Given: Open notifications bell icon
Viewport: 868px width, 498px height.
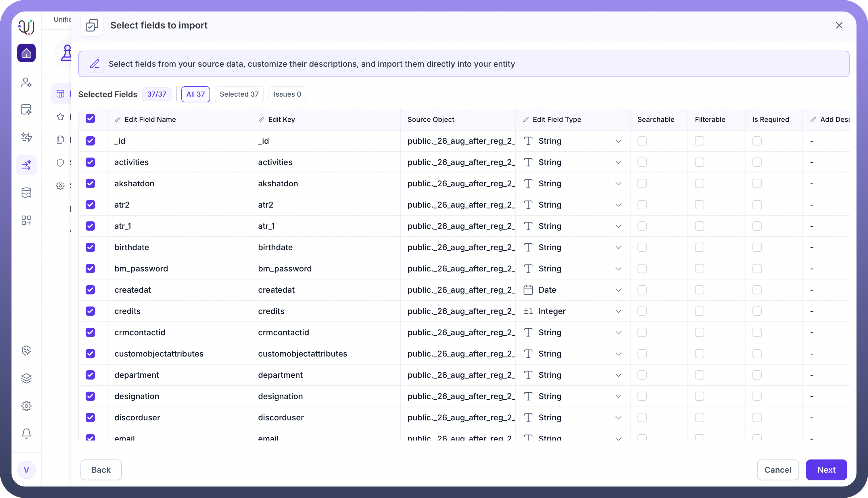Looking at the screenshot, I should [x=26, y=433].
